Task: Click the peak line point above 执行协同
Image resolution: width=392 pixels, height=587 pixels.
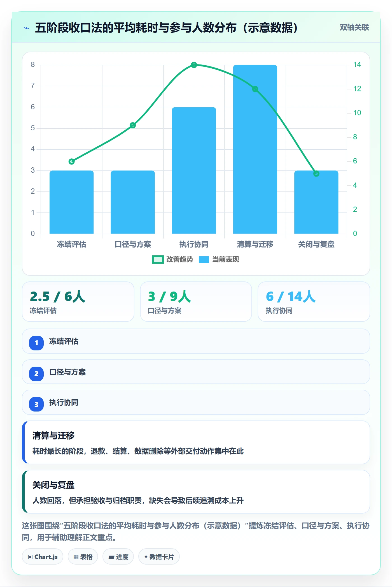Action: tap(194, 65)
